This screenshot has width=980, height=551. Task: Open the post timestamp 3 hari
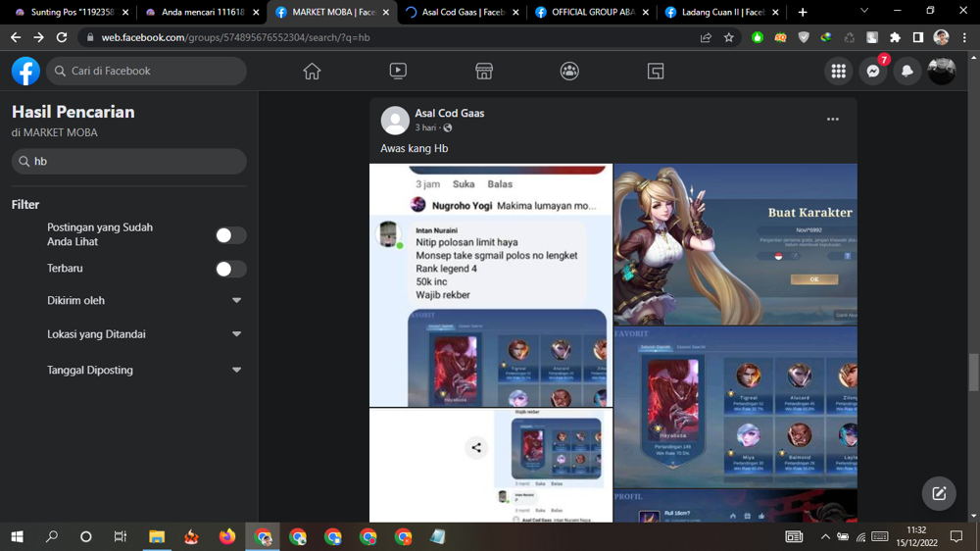pyautogui.click(x=425, y=127)
